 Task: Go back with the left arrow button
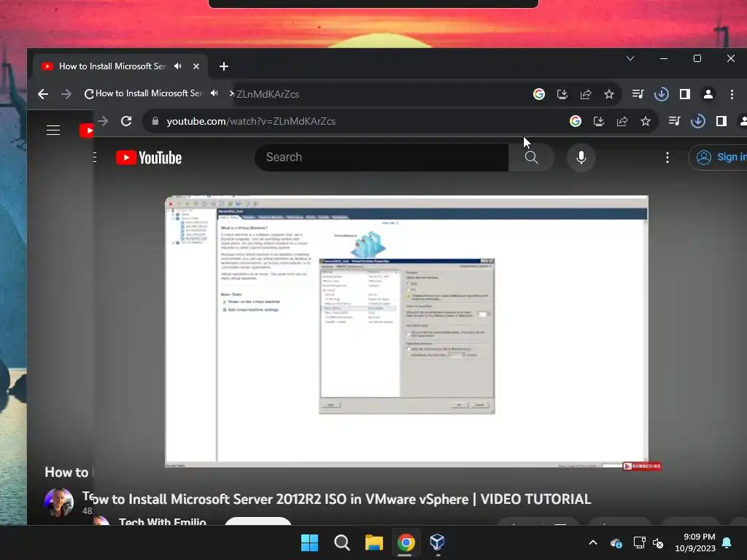tap(43, 94)
